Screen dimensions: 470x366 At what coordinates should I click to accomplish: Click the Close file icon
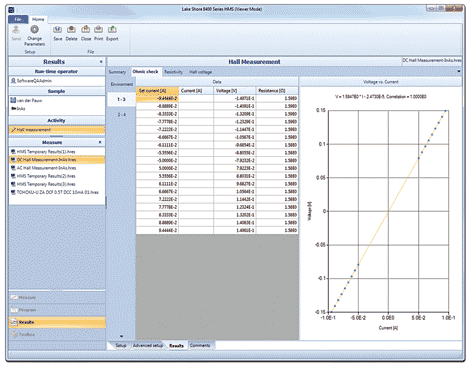pos(86,29)
